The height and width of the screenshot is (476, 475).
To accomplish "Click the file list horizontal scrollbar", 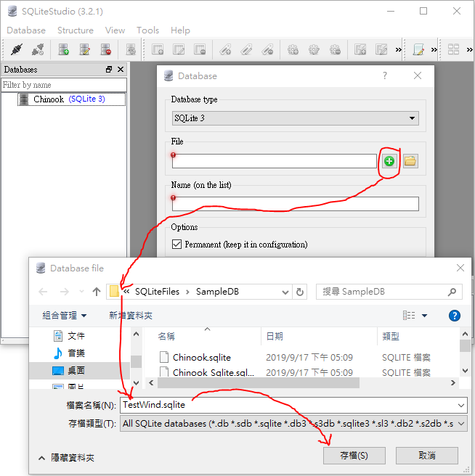I will pyautogui.click(x=259, y=383).
